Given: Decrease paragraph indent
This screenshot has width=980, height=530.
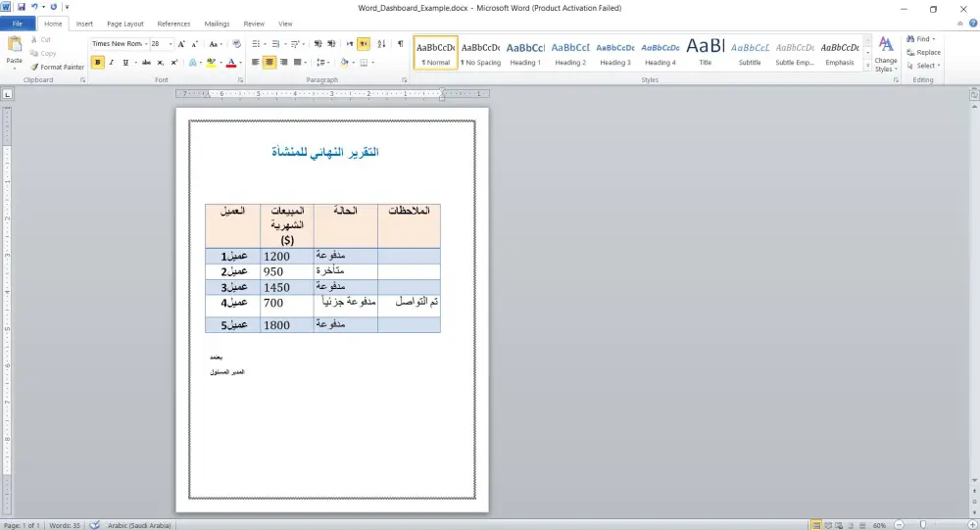Looking at the screenshot, I should (318, 44).
